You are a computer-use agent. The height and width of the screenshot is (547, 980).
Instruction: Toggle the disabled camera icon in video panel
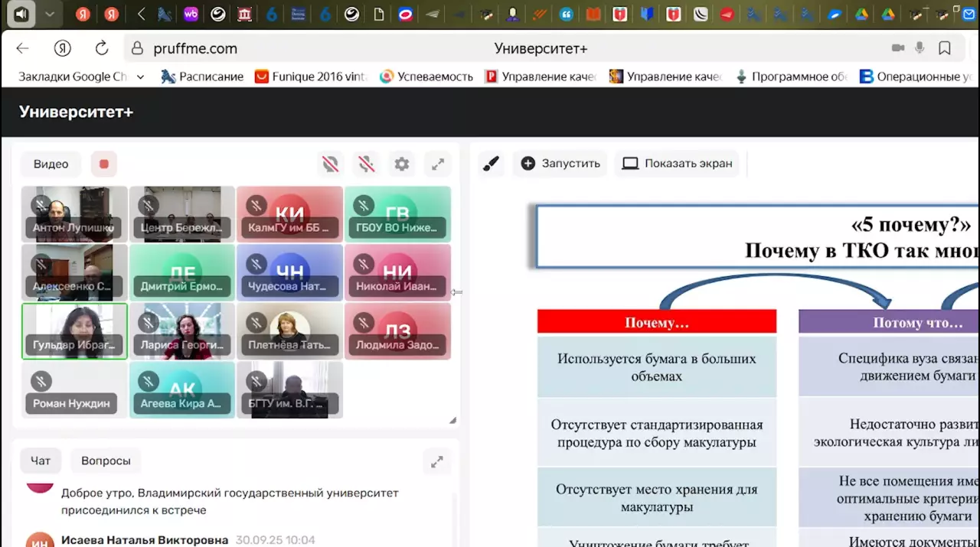tap(330, 164)
